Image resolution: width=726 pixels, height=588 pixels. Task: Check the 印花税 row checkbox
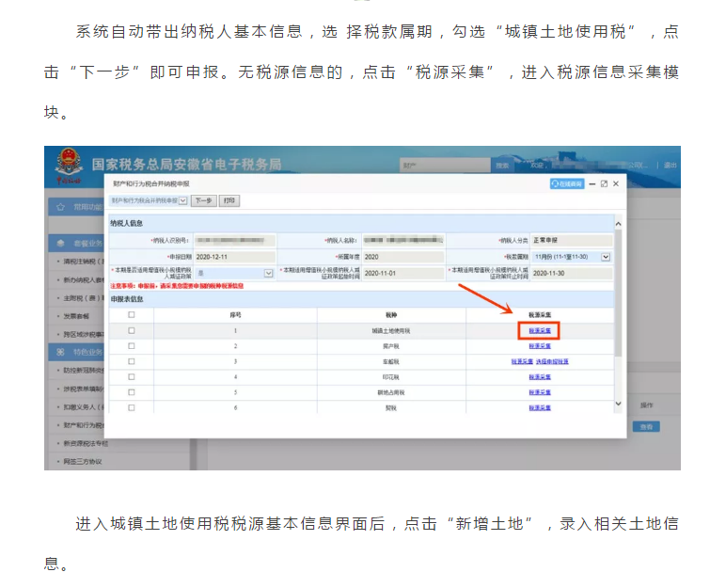(132, 377)
